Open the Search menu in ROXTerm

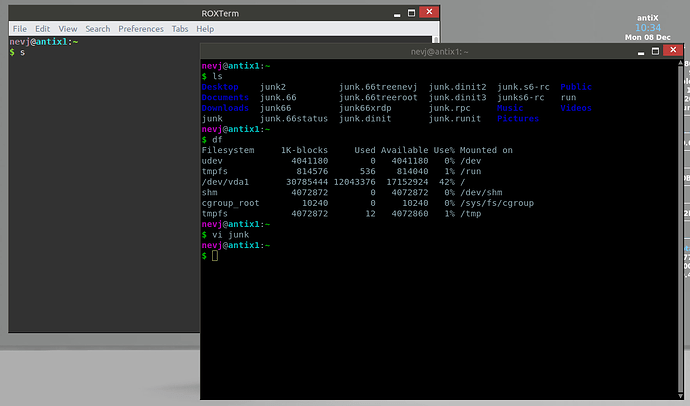(98, 30)
